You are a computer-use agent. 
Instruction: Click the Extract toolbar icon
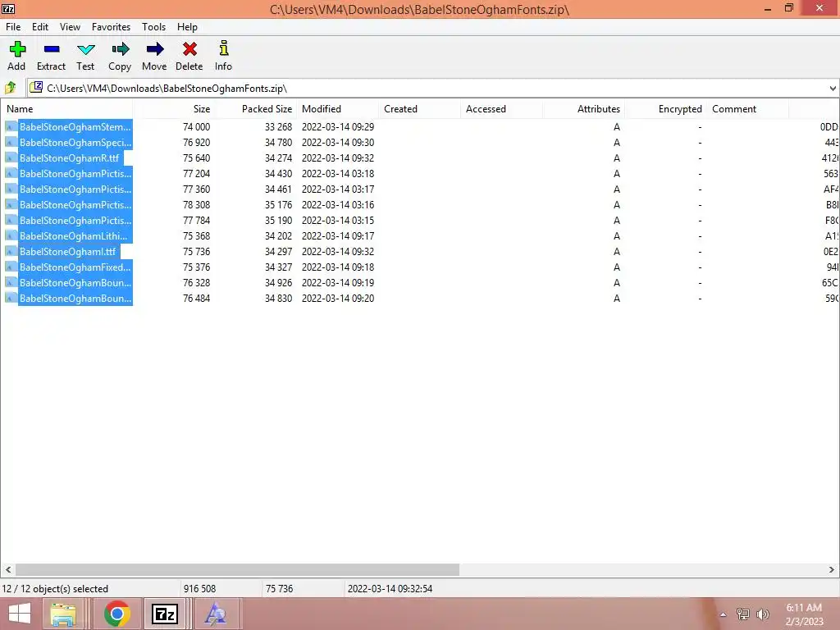(x=52, y=49)
